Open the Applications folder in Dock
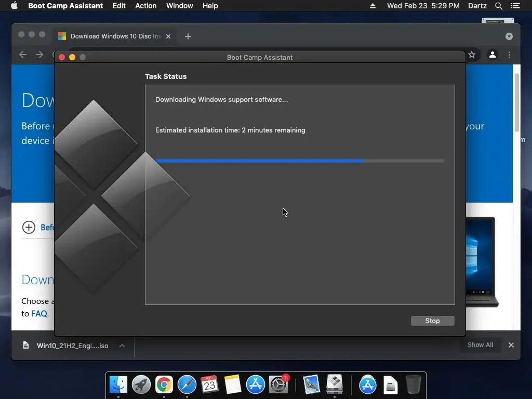 point(367,384)
